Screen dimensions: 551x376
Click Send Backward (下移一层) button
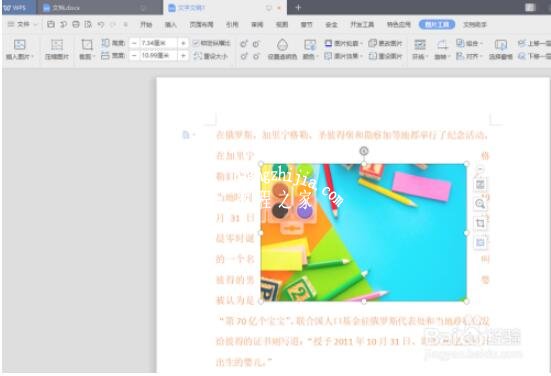click(534, 56)
